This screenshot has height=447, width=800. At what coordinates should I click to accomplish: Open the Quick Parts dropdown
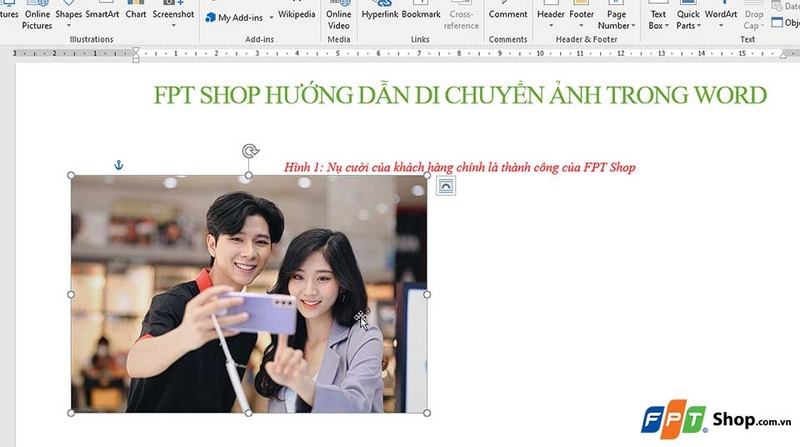click(688, 16)
